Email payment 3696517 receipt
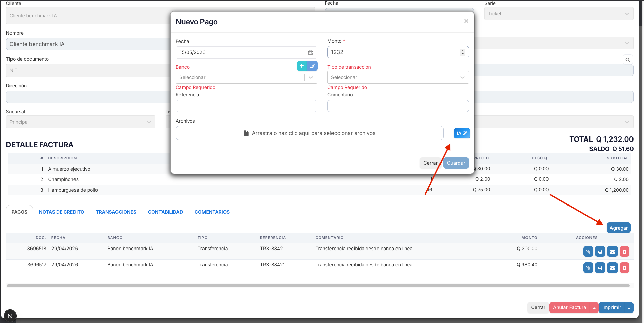The width and height of the screenshot is (644, 323). [612, 268]
